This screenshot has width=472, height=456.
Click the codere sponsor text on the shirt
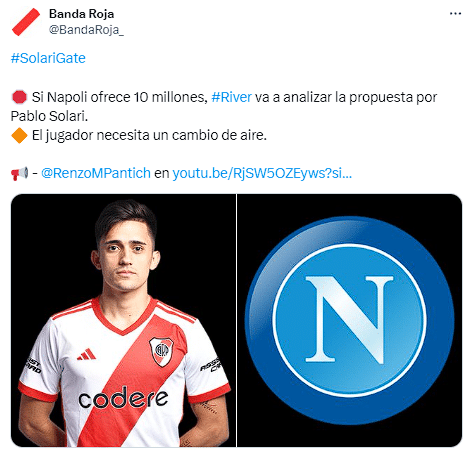point(123,398)
